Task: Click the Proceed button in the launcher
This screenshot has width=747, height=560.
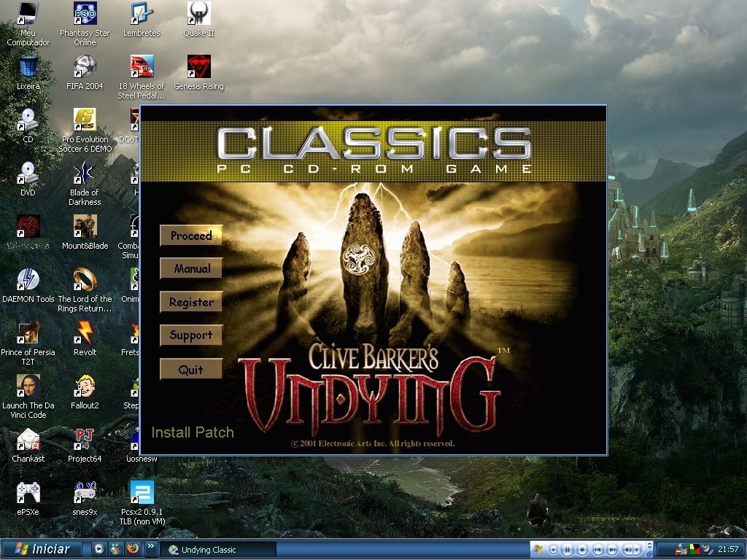Action: point(191,236)
